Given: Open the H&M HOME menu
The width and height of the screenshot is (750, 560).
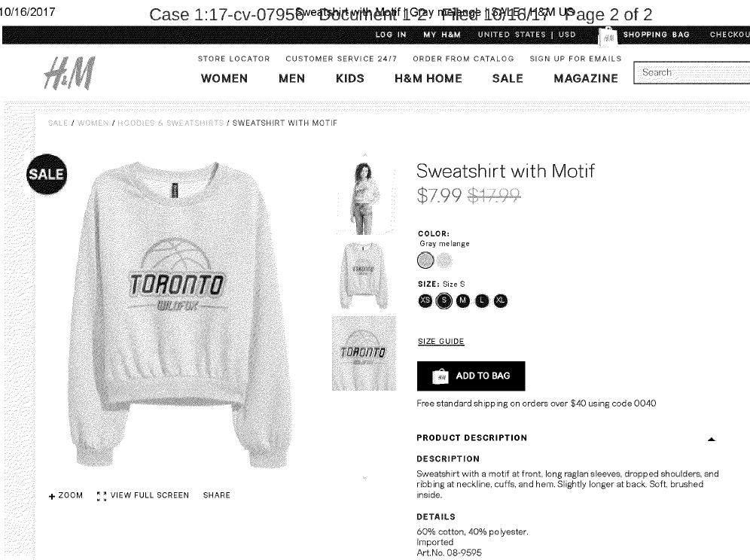Looking at the screenshot, I should (x=428, y=78).
